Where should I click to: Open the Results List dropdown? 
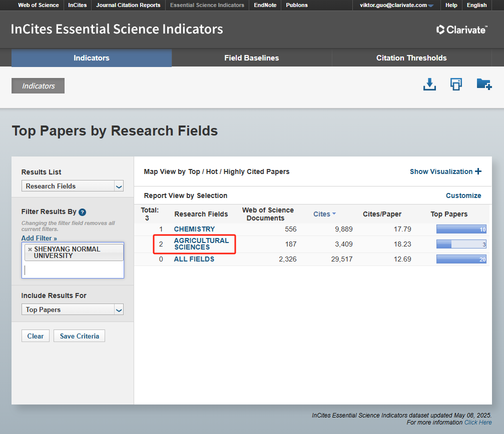pos(119,186)
